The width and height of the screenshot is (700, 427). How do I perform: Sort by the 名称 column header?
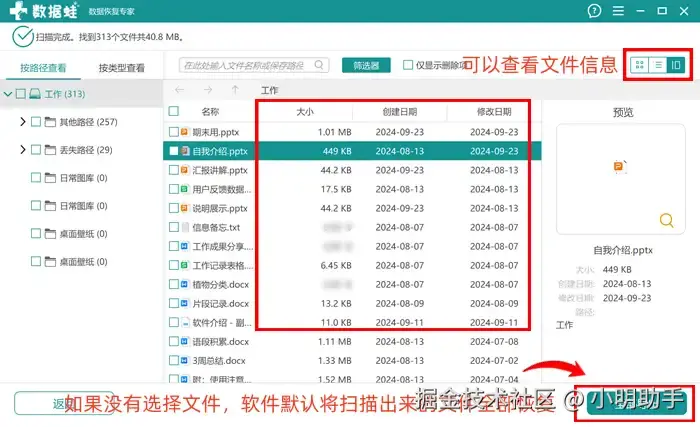210,112
